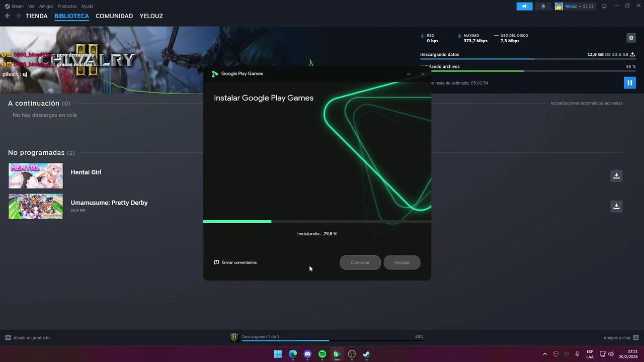This screenshot has height=362, width=644.
Task: Click the Instalar button in installer
Action: 402,262
